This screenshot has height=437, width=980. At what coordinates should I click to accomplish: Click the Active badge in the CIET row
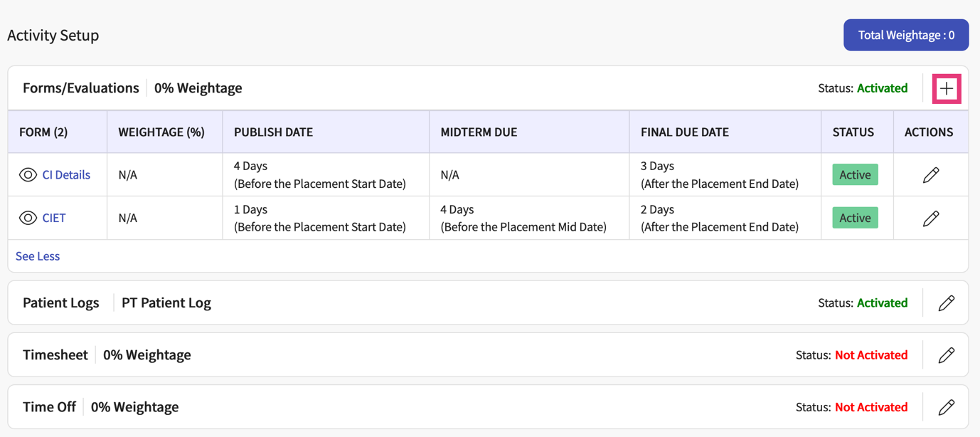854,218
